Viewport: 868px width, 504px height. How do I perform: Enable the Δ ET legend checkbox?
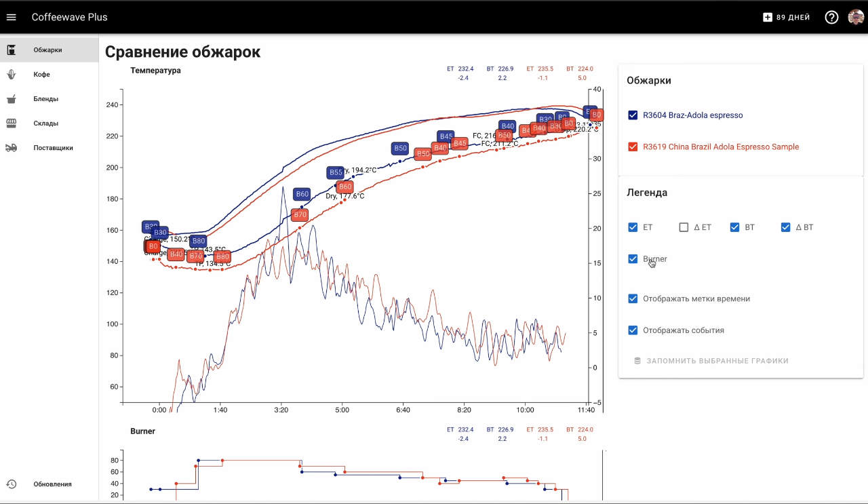pos(684,227)
